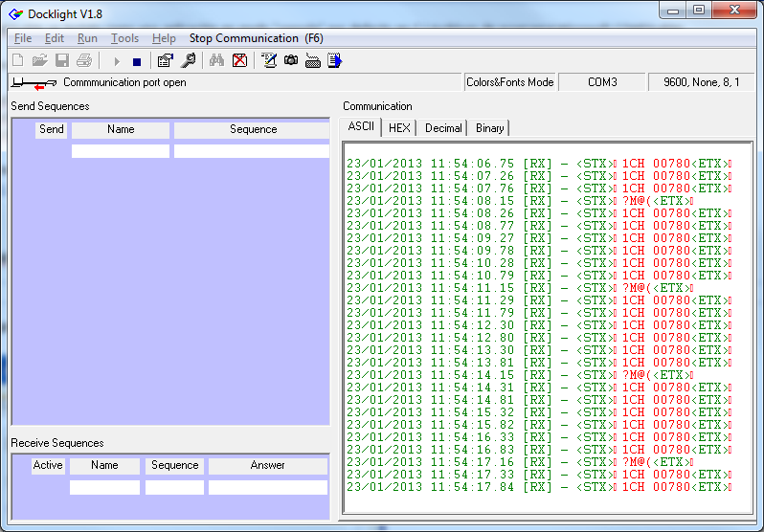Click the log line at 11:54:09.78
764x532 pixels.
point(539,251)
